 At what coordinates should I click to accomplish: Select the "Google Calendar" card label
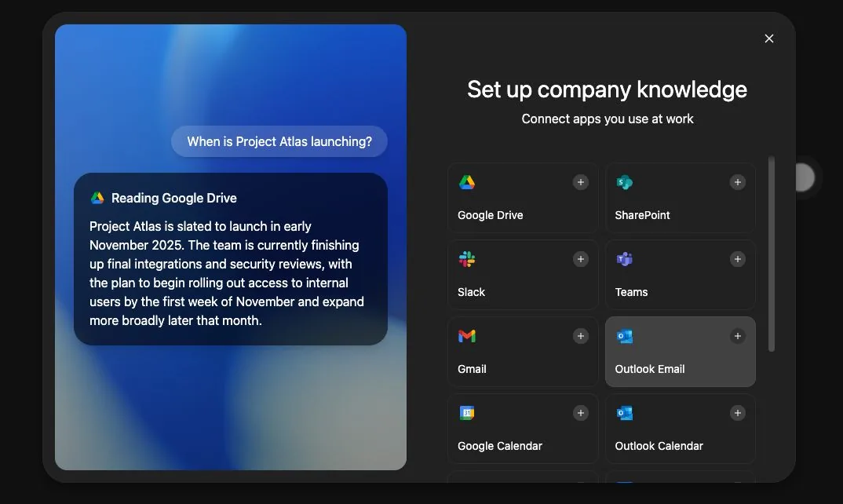499,446
